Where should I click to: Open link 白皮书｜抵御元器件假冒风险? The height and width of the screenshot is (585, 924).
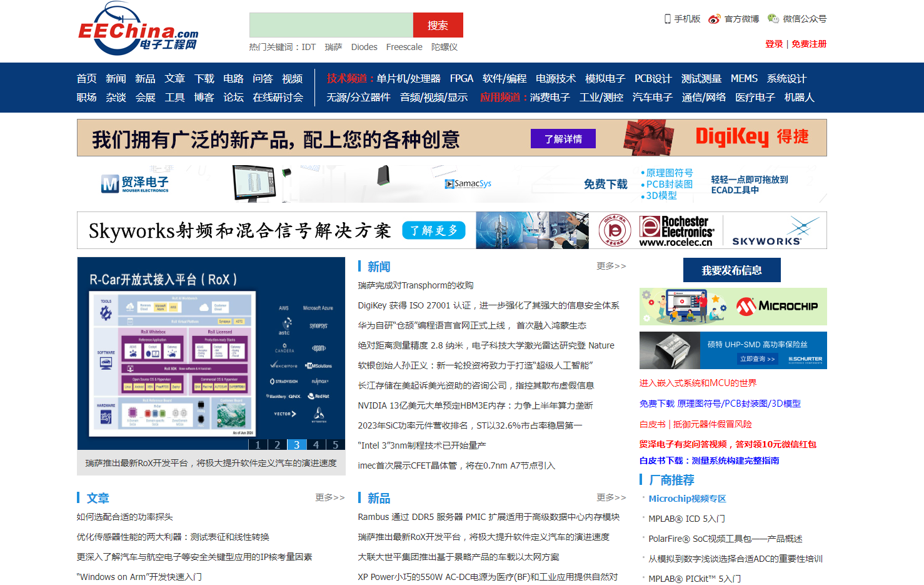click(695, 424)
